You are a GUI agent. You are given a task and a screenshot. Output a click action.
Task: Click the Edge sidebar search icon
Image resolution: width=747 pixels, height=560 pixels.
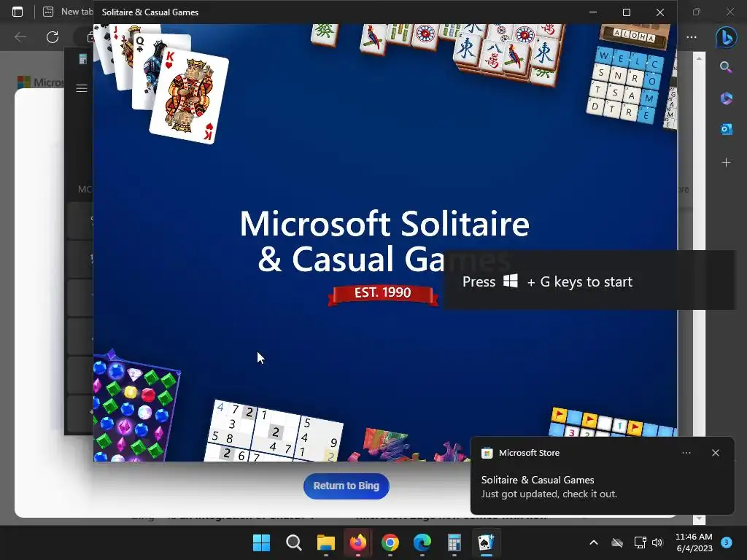(x=726, y=67)
